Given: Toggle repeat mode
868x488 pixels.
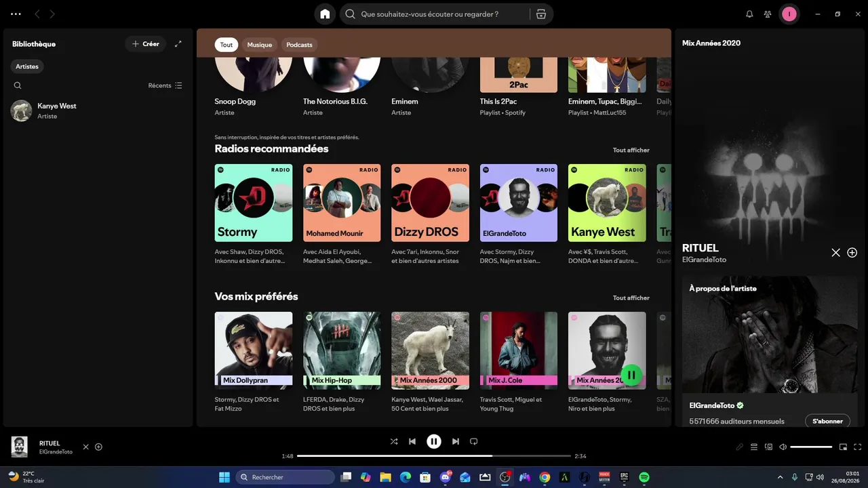Looking at the screenshot, I should point(474,441).
